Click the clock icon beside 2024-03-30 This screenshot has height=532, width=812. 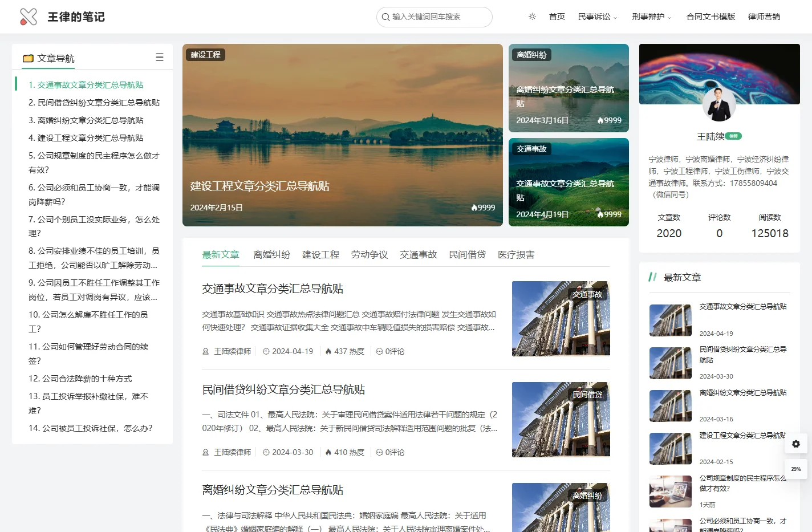coord(266,452)
